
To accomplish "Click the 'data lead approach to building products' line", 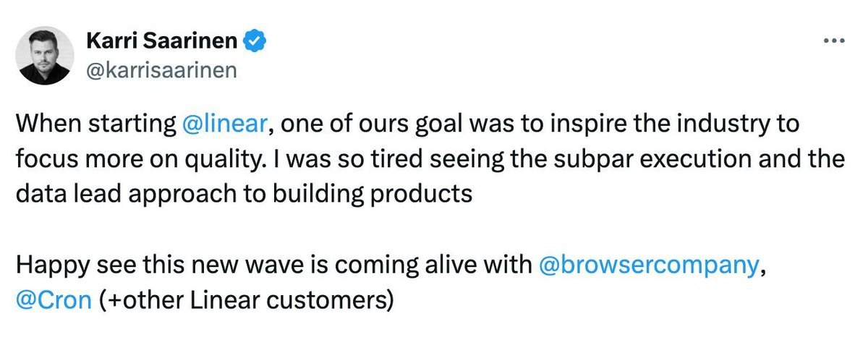I will tap(246, 194).
